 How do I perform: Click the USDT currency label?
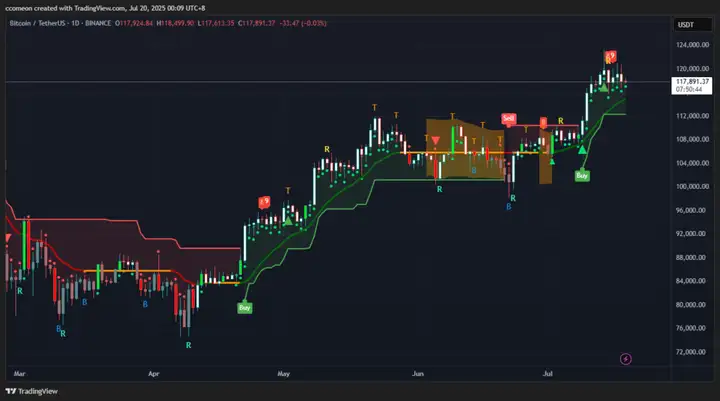coord(686,25)
